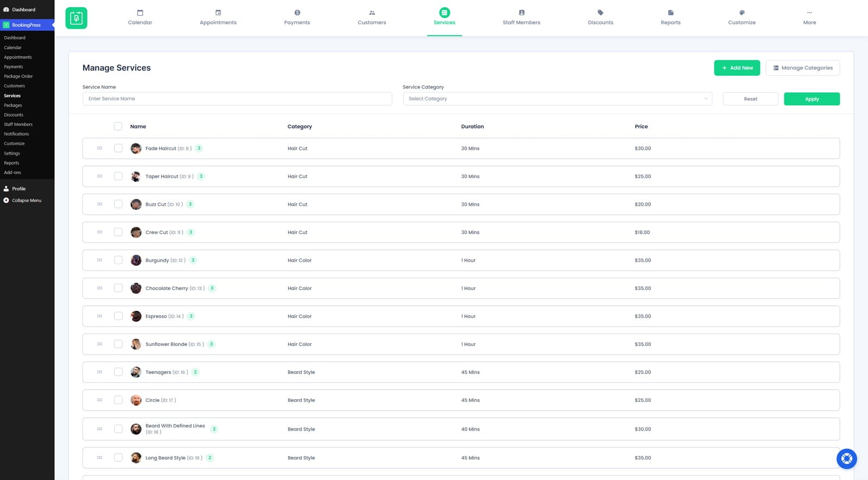Open the Customize palette icon

[742, 12]
